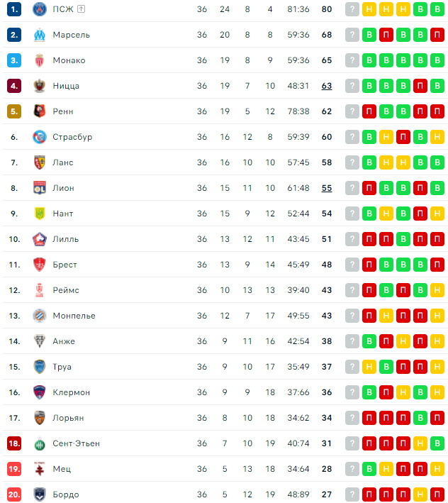Click the Монако team crest

click(40, 60)
